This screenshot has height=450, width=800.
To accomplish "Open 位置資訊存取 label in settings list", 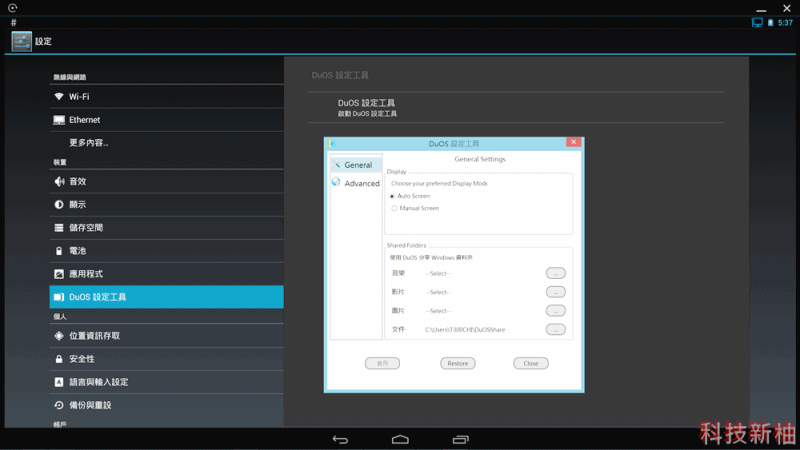I will [94, 336].
